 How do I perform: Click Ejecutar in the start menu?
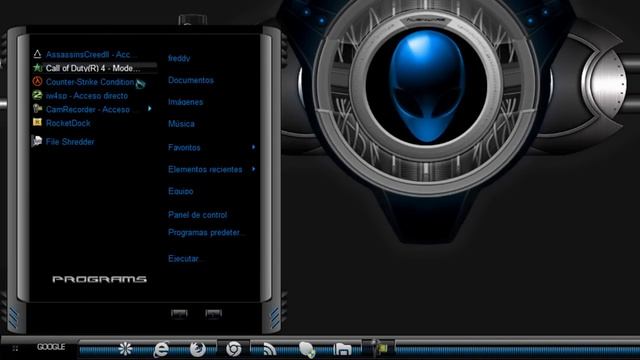184,258
